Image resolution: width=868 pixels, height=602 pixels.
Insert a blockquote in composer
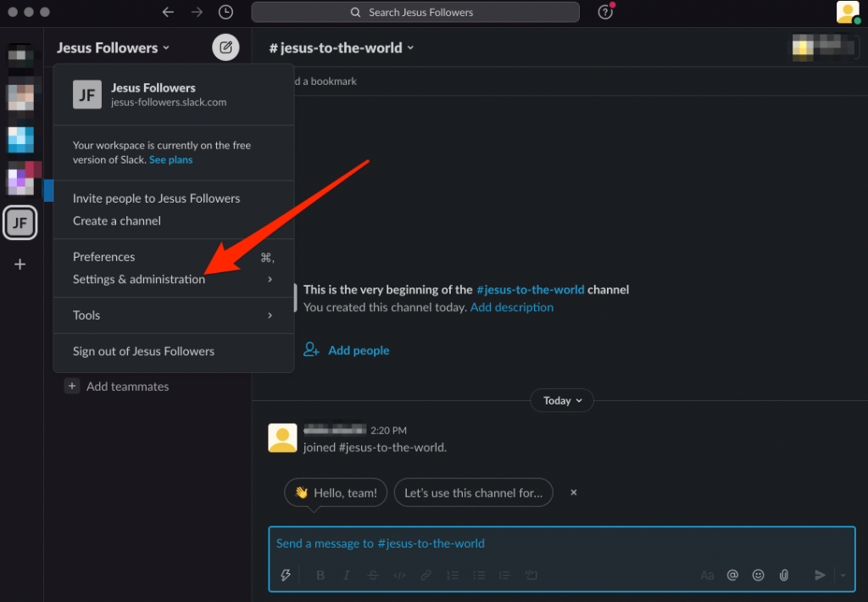click(504, 575)
